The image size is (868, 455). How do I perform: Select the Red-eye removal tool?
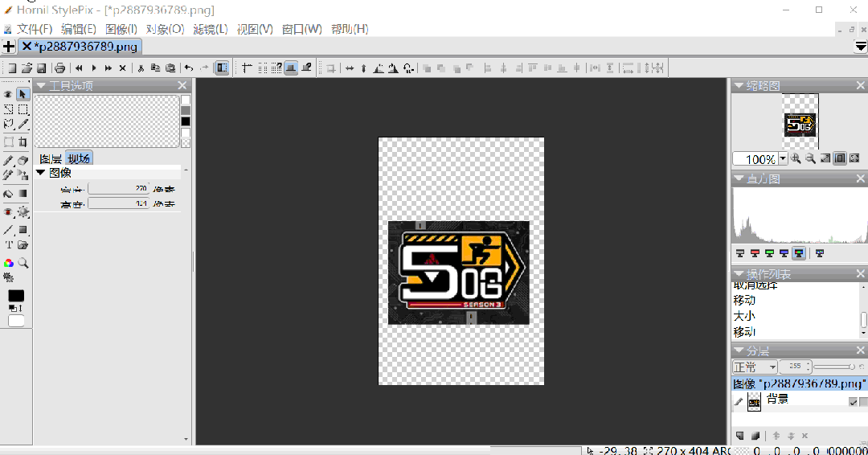[x=8, y=212]
